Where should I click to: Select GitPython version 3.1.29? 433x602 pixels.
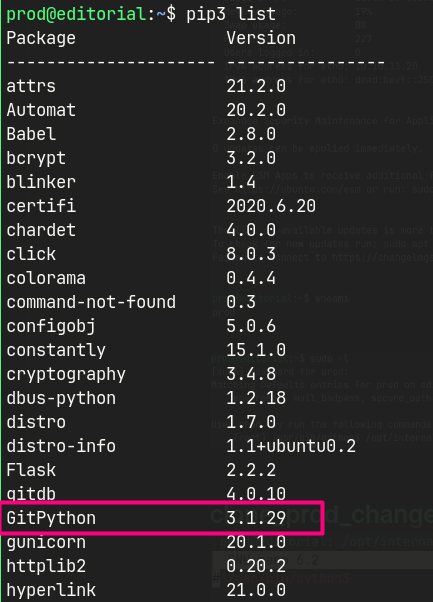pyautogui.click(x=256, y=518)
